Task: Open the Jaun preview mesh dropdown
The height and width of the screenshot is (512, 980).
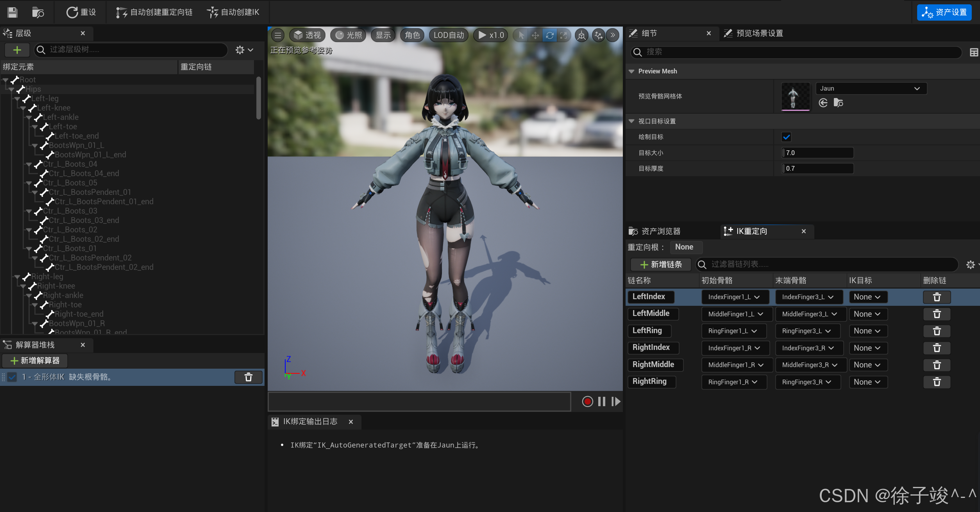Action: [871, 89]
